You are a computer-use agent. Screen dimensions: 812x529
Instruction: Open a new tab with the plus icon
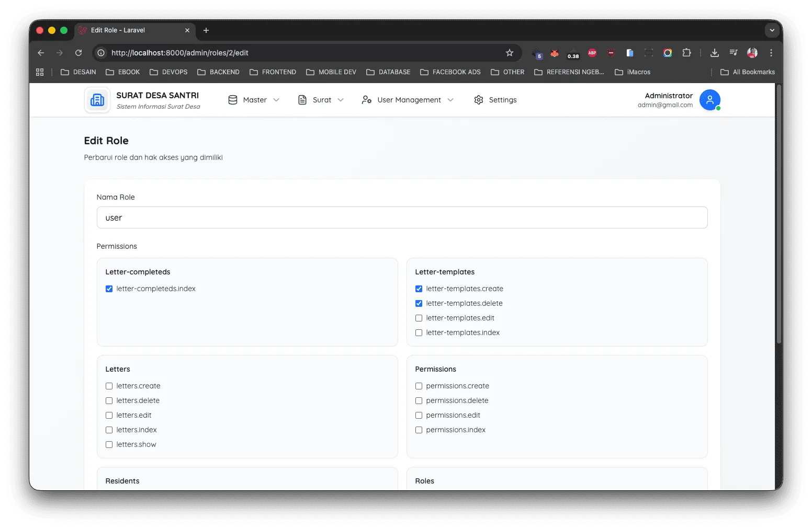[206, 30]
